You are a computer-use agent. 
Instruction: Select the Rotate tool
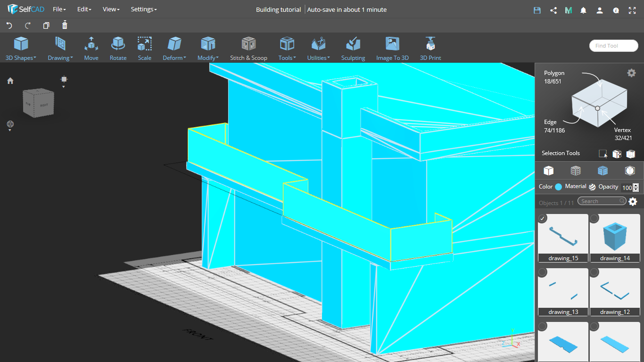click(118, 49)
